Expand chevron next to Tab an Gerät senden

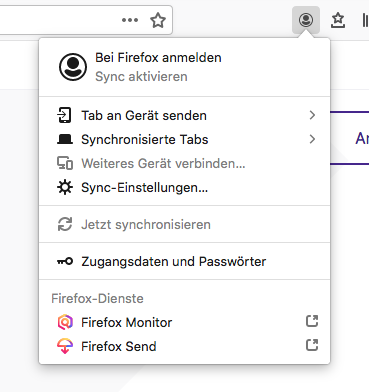click(x=312, y=115)
